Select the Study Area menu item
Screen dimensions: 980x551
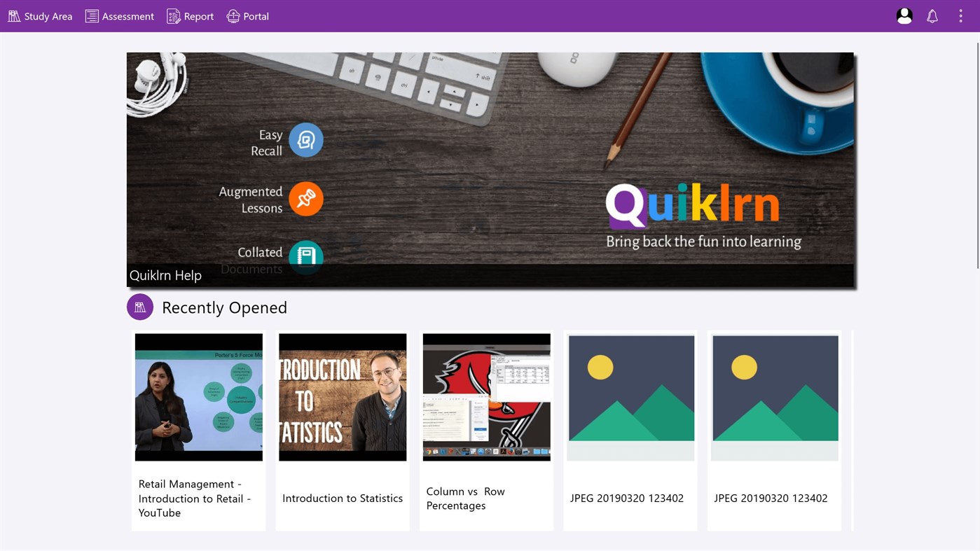(40, 15)
